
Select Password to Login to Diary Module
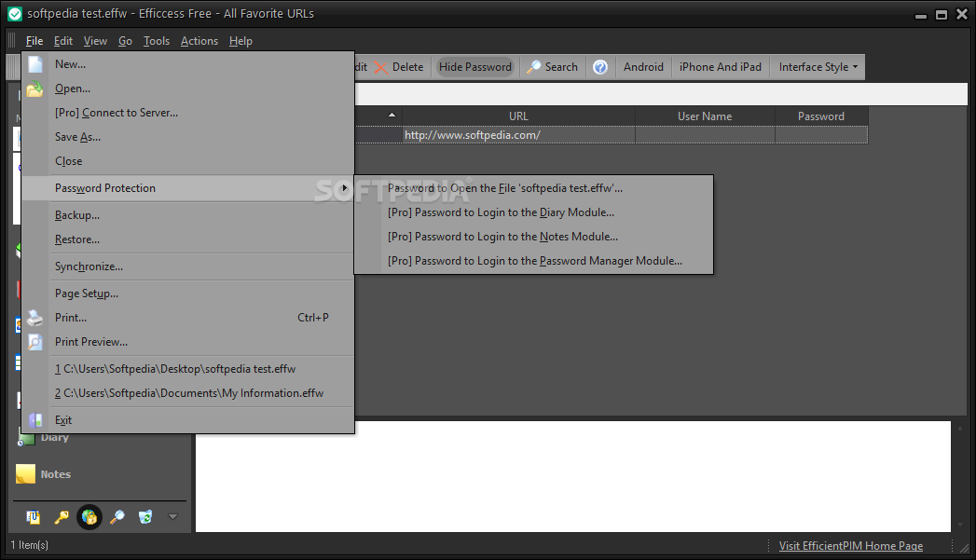pyautogui.click(x=533, y=212)
